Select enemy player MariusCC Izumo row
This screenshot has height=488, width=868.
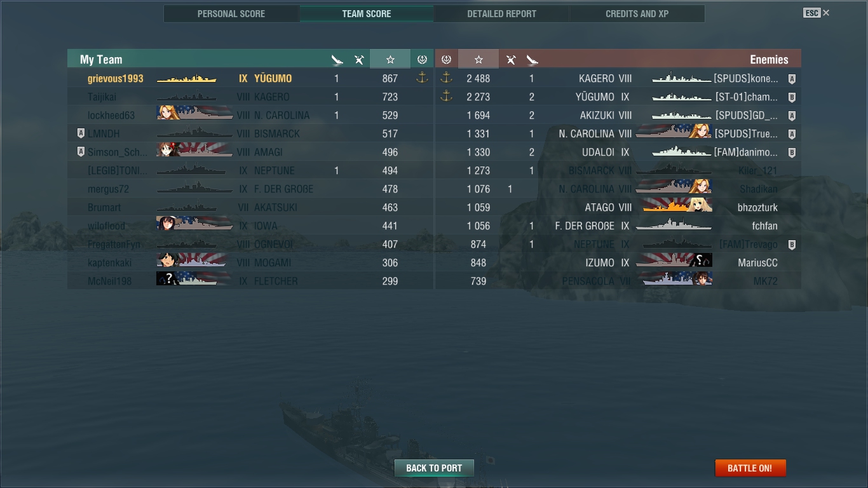(618, 262)
